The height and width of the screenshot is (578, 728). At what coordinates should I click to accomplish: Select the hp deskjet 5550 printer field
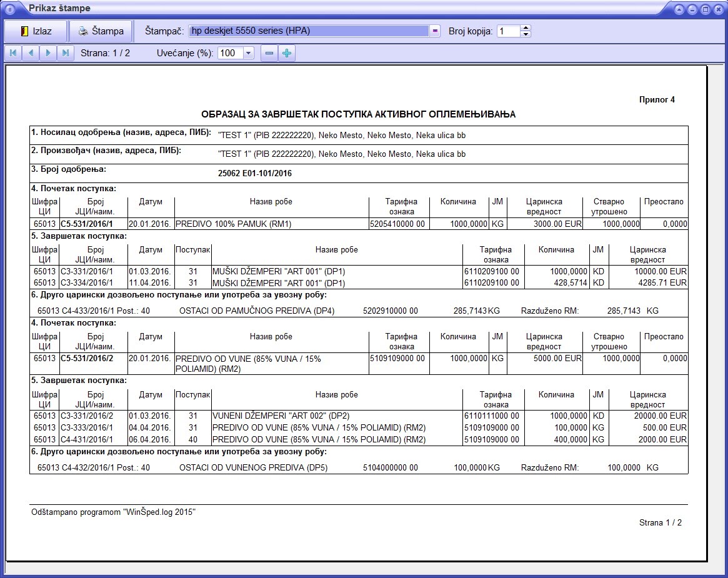309,31
